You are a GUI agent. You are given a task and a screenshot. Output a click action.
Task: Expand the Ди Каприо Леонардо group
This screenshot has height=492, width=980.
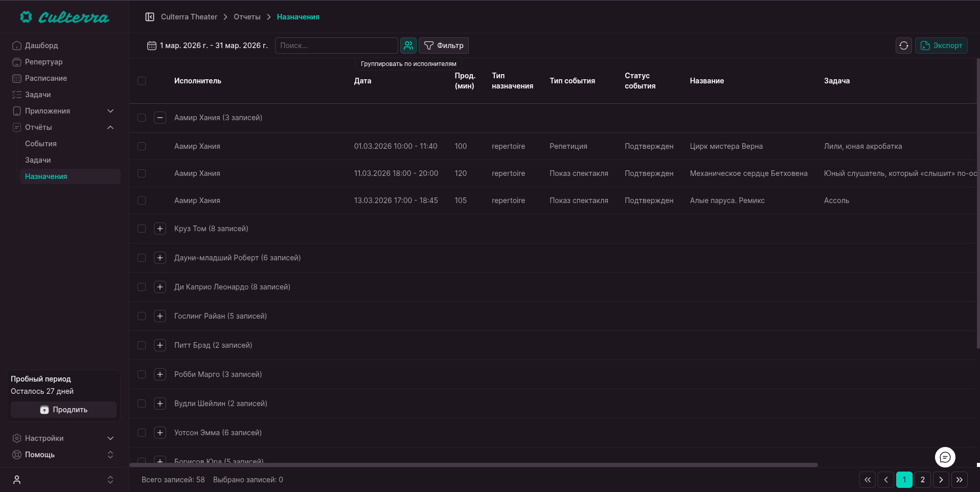pos(160,287)
